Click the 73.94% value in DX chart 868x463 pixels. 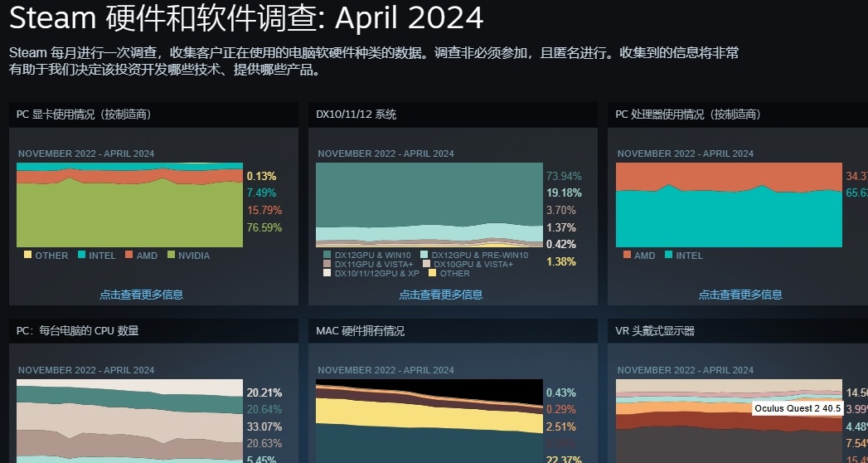[564, 176]
